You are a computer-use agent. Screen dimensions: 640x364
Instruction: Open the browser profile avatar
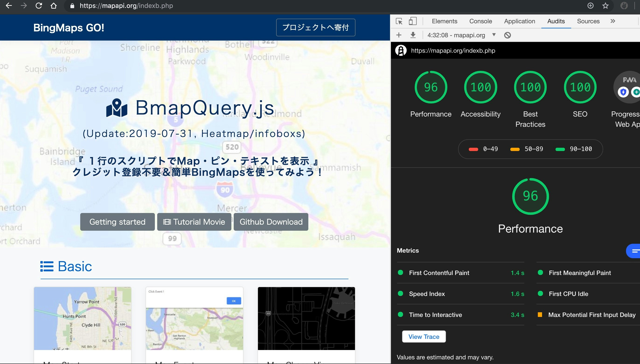click(624, 6)
